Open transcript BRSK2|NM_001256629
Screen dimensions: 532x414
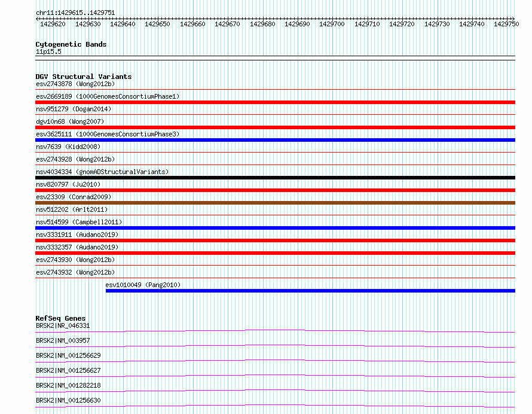(68, 355)
